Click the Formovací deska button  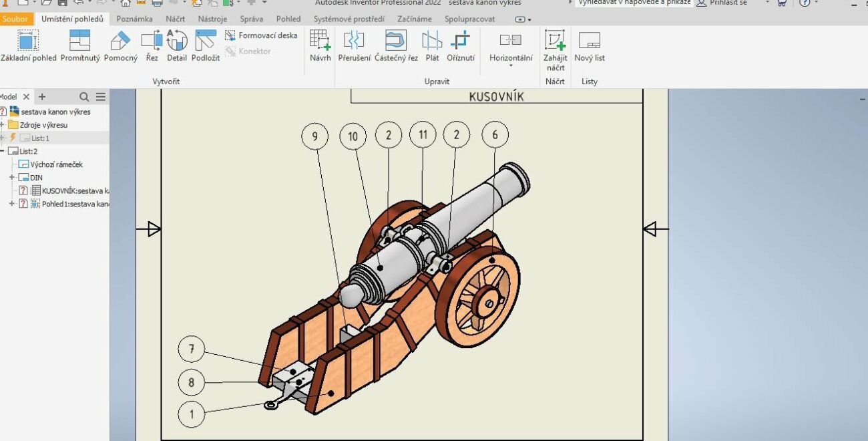coord(261,35)
